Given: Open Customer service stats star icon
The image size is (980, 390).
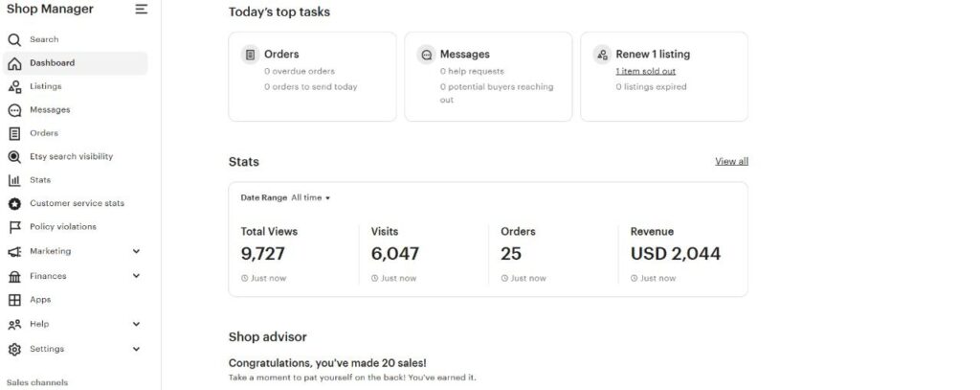Looking at the screenshot, I should 14,204.
